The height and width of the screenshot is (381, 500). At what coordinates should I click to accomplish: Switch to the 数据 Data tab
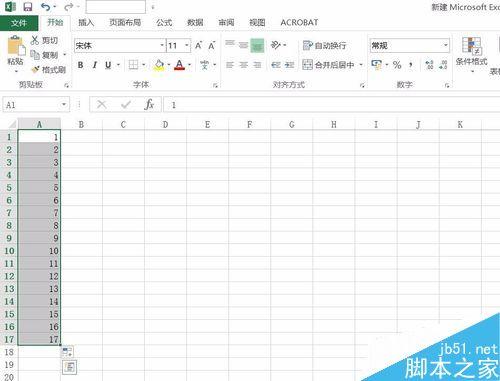click(x=195, y=23)
